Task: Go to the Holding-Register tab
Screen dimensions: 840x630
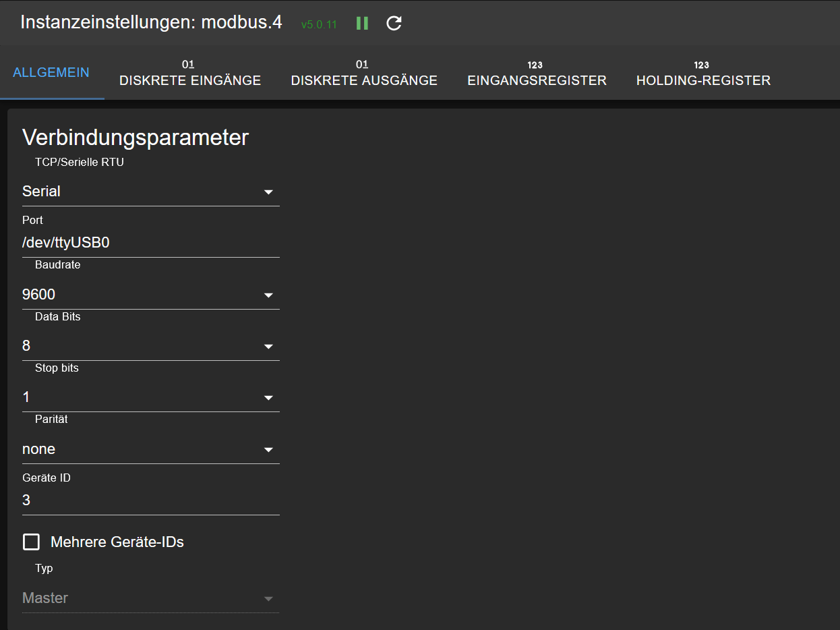Action: [703, 80]
